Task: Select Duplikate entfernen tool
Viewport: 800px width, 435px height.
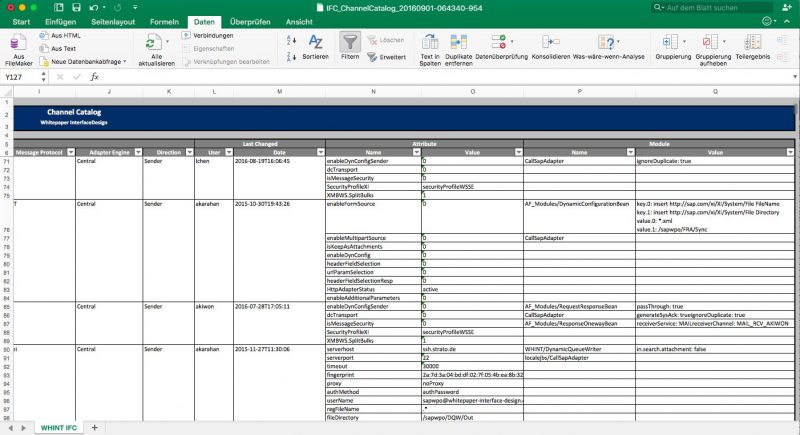Action: (x=458, y=42)
